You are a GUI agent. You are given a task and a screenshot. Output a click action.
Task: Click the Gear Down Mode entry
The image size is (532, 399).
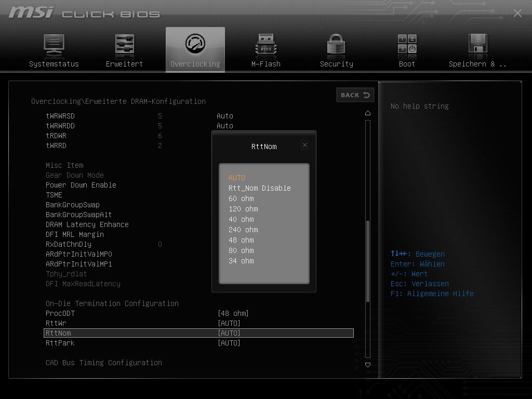75,175
